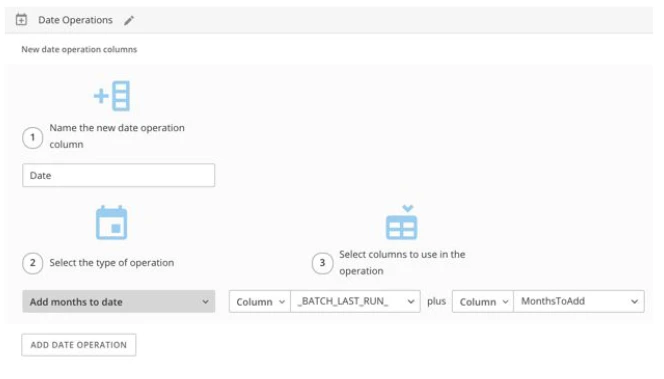Click the Date Operations title text

click(75, 20)
